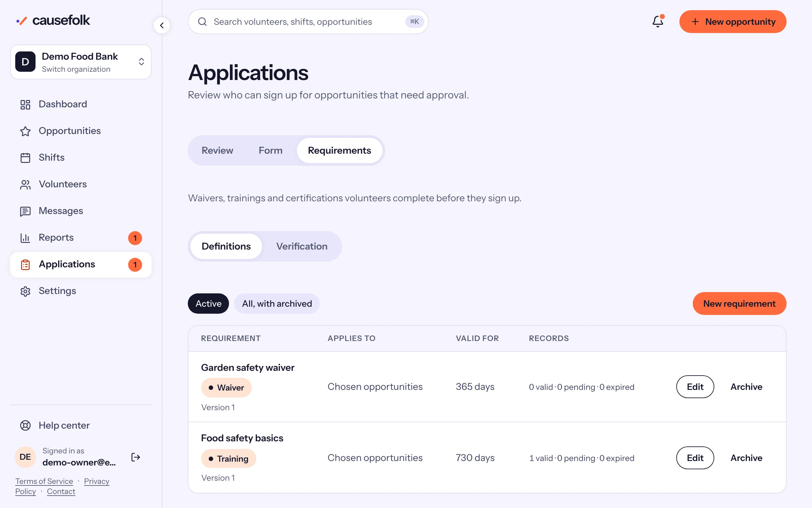The image size is (812, 508).
Task: Open the Contact link
Action: coord(61,491)
